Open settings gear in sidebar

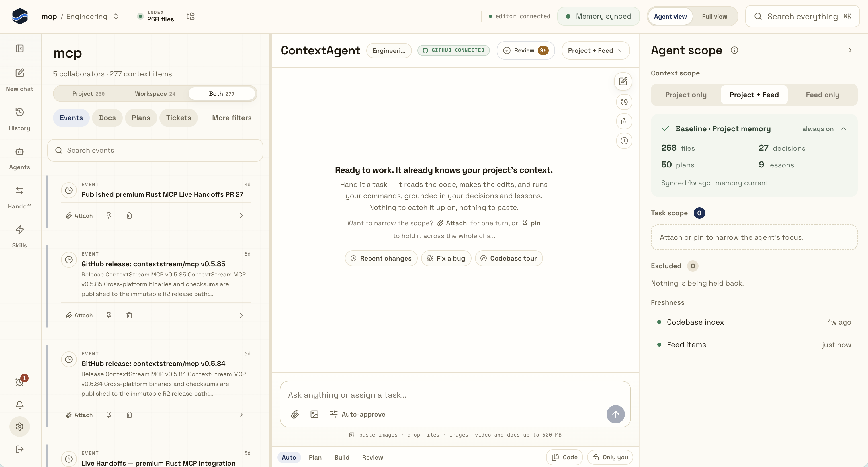20,427
